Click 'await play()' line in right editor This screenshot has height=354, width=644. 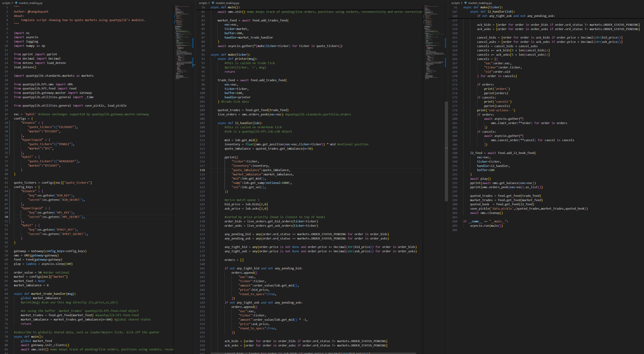480,178
